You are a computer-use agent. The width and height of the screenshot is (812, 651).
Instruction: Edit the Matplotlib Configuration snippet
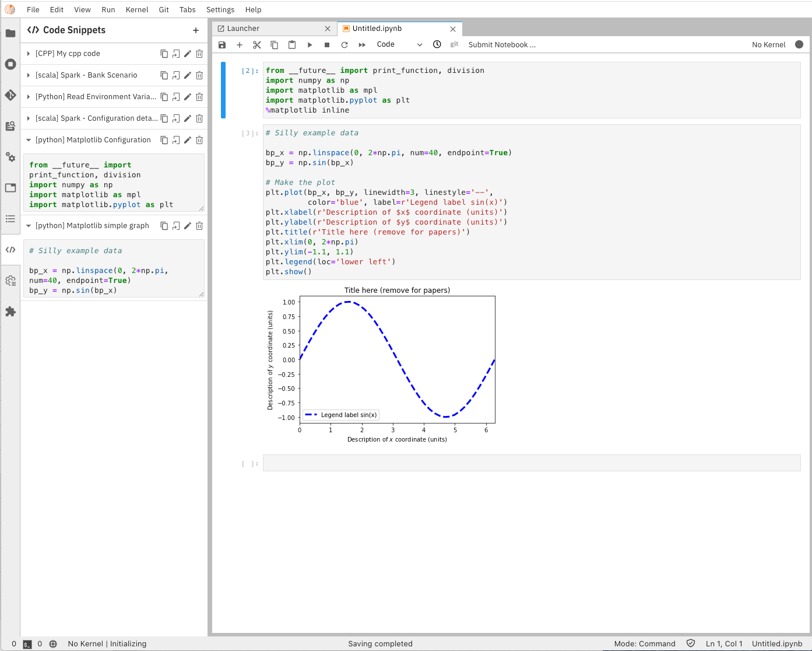[188, 140]
